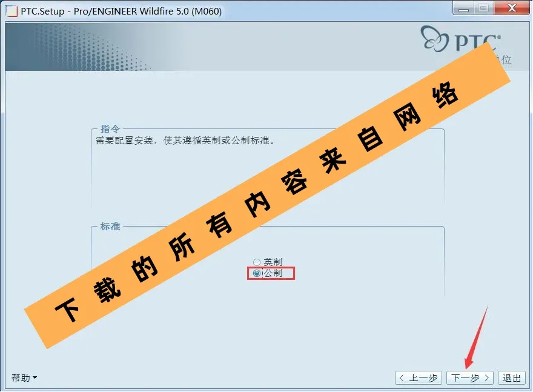Viewport: 533px width, 392px height.
Task: Maximize the PTC.Setup window
Action: click(x=484, y=8)
